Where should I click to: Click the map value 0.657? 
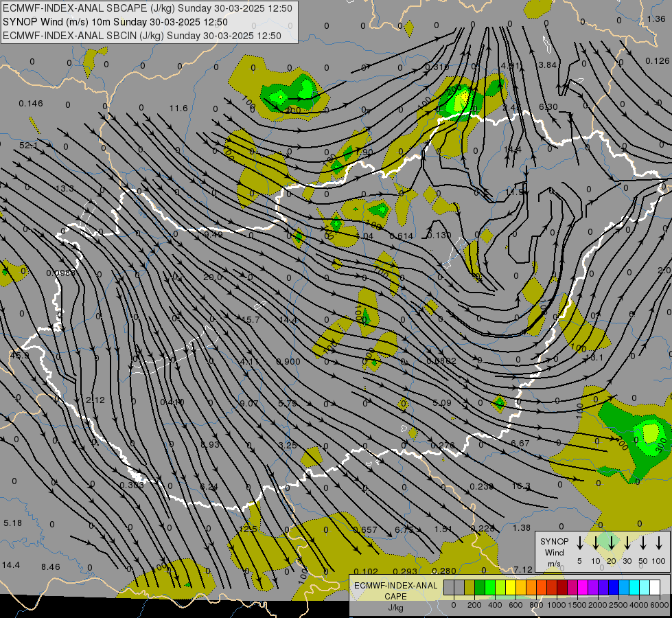365,529
